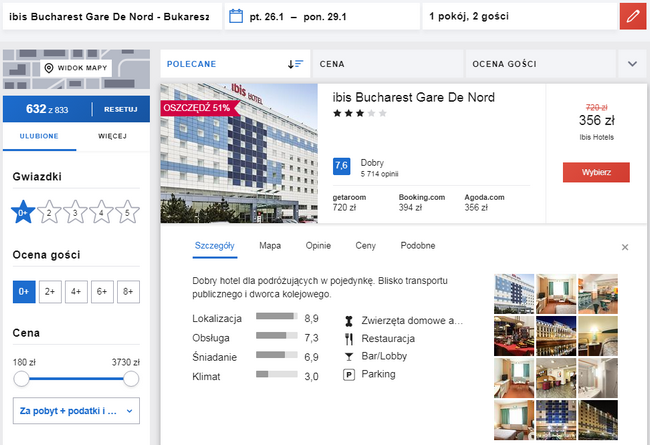Click the sort order icon beside Polecane
Screen dimensions: 650x445
[296, 64]
